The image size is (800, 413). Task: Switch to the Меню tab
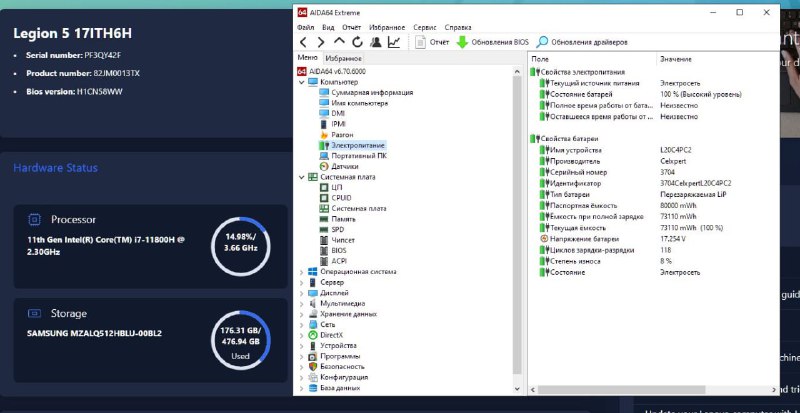(x=308, y=58)
